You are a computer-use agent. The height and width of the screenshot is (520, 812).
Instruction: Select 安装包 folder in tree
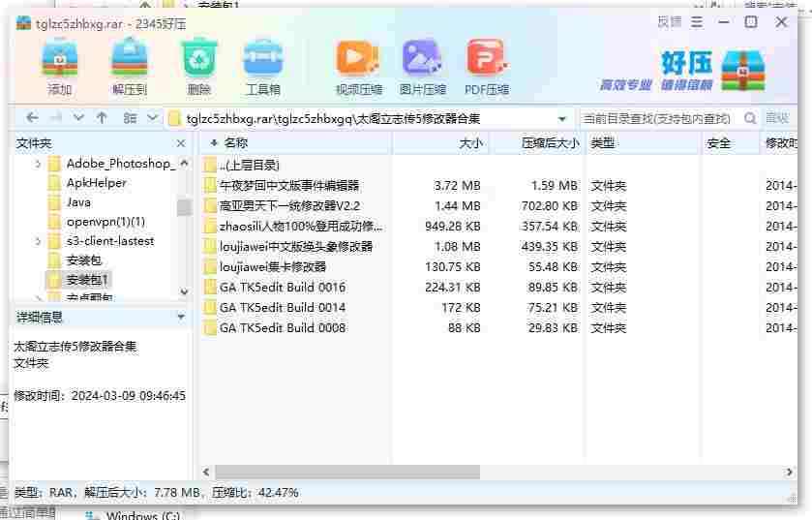(x=84, y=260)
